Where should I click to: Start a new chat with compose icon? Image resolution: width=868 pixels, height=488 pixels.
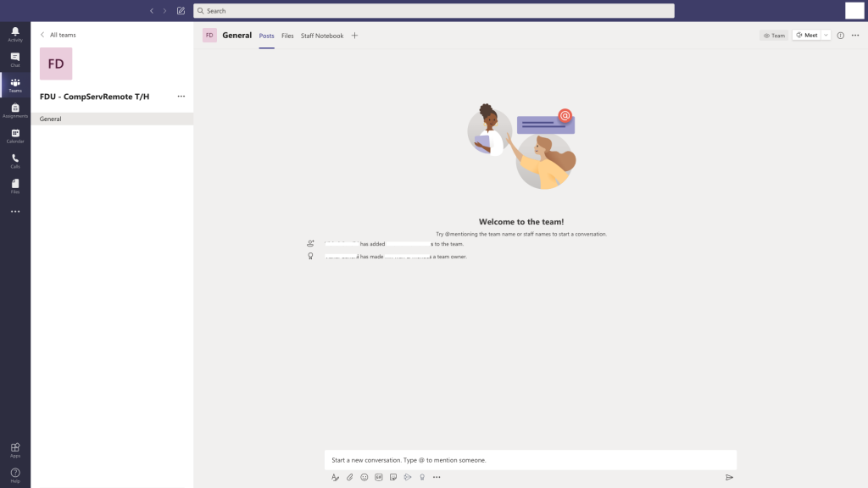pyautogui.click(x=181, y=10)
